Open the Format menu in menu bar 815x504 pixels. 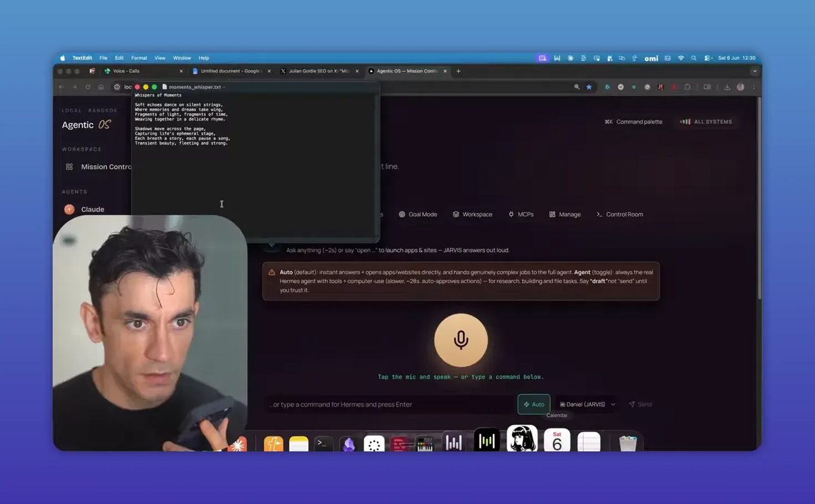[x=139, y=58]
